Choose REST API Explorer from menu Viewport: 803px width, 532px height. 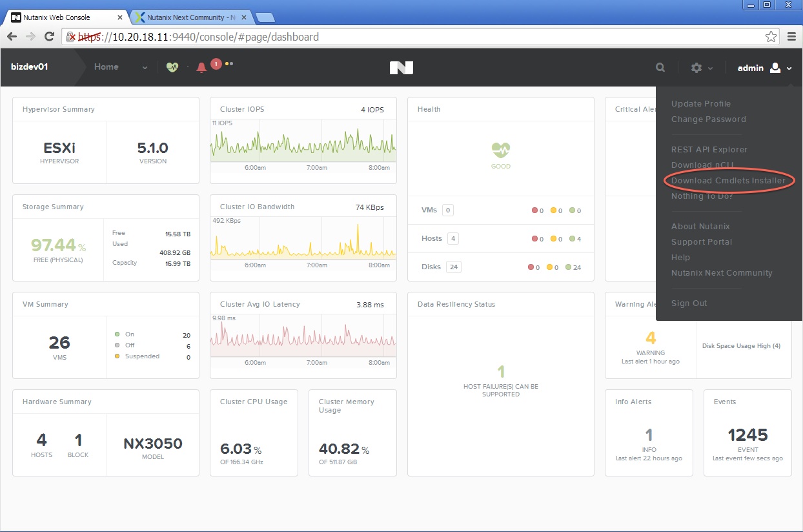[709, 149]
